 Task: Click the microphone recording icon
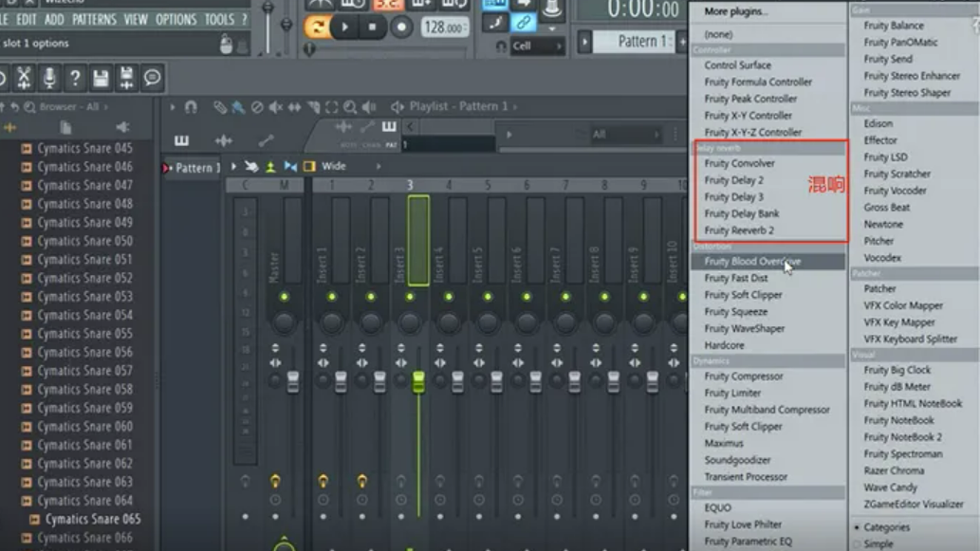[49, 78]
